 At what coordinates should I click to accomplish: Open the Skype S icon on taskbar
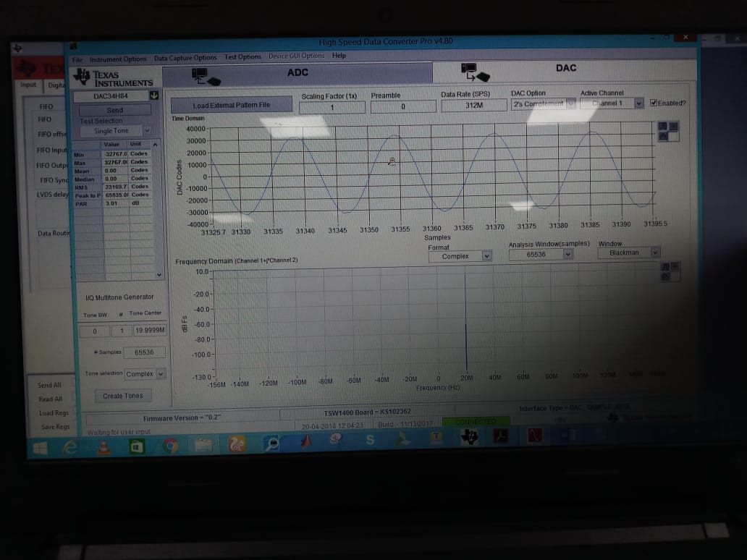click(370, 440)
